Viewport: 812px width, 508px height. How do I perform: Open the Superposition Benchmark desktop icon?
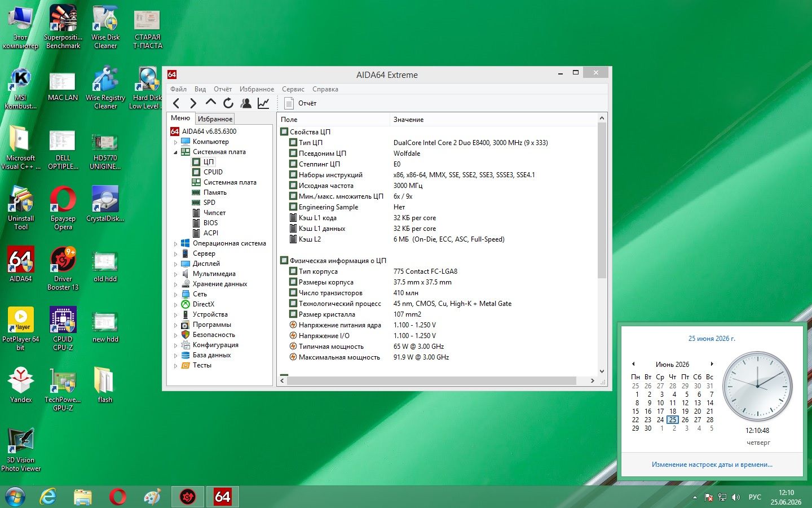click(63, 27)
